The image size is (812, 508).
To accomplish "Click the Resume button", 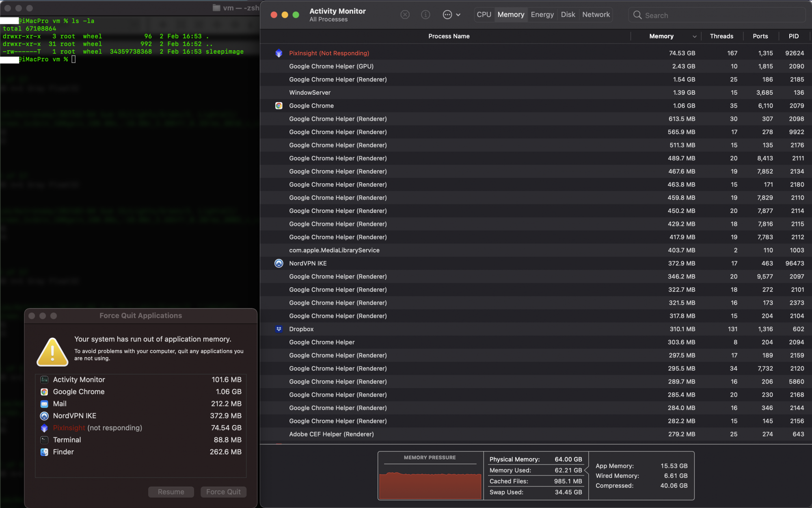I will tap(171, 492).
